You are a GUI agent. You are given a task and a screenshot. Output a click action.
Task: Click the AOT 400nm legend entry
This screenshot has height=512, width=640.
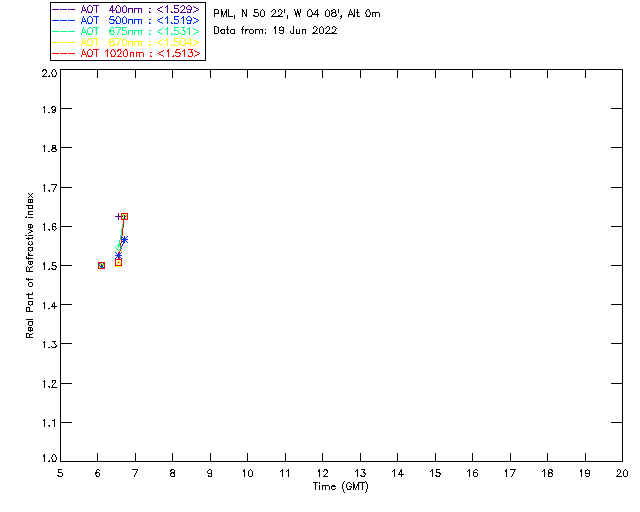point(126,9)
